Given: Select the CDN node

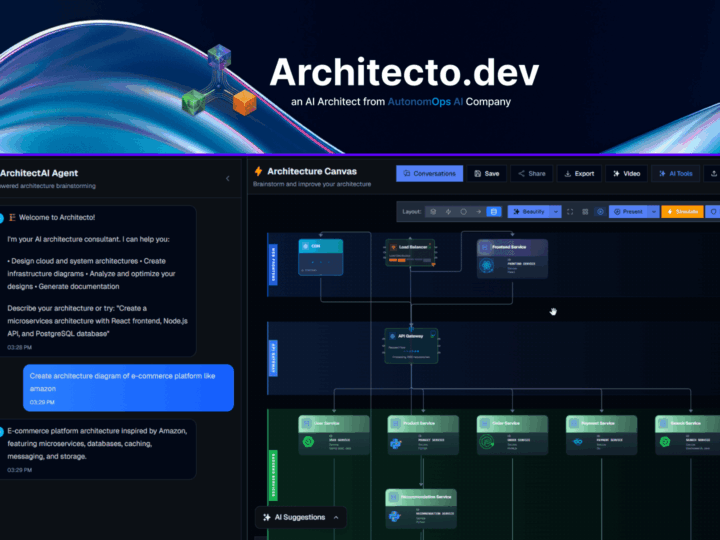Looking at the screenshot, I should click(x=321, y=257).
